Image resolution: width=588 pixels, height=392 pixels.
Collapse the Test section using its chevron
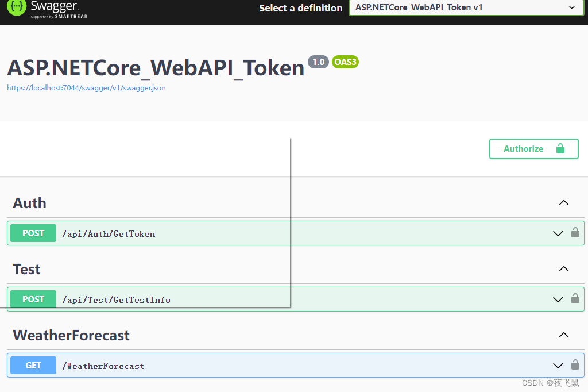click(564, 269)
